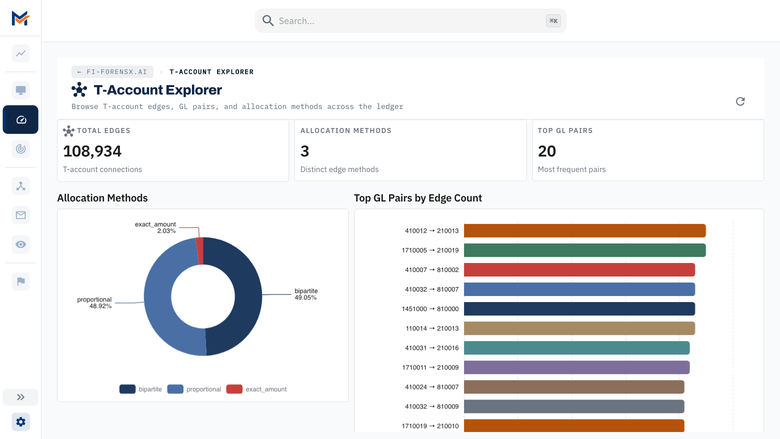Open the settings gear icon

(20, 422)
